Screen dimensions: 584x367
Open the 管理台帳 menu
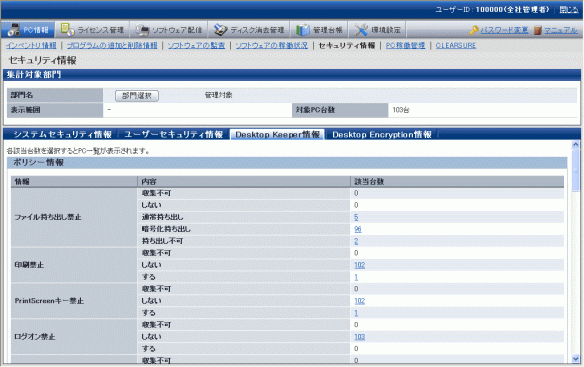(x=328, y=30)
